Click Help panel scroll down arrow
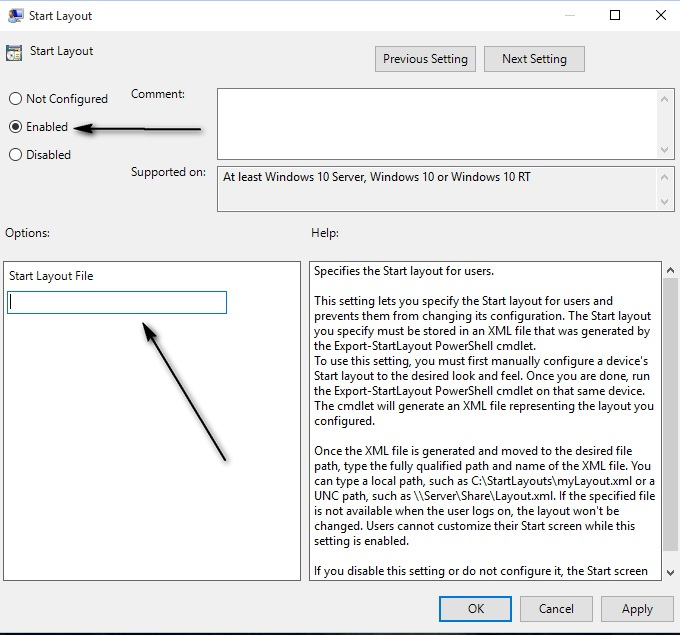 (x=670, y=573)
